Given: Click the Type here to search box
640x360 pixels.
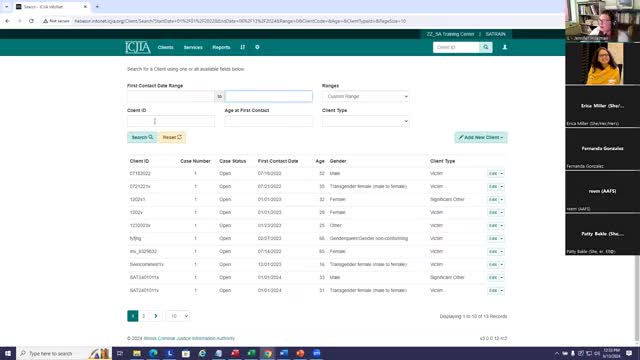Looking at the screenshot, I should (63, 353).
